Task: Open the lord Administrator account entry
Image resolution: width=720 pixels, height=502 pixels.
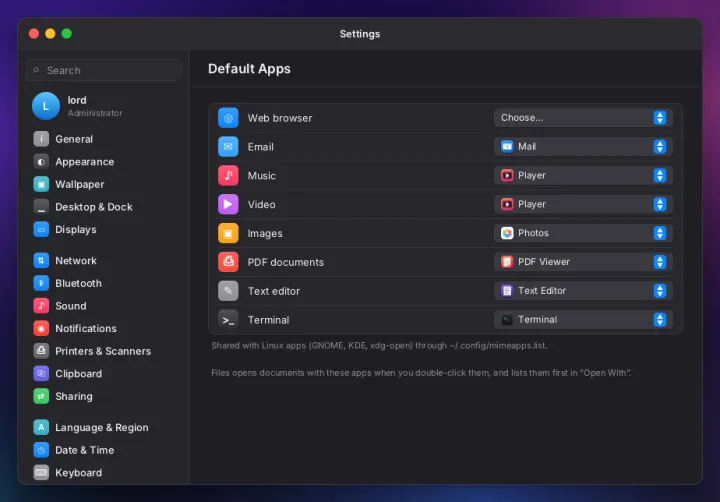Action: pyautogui.click(x=105, y=106)
